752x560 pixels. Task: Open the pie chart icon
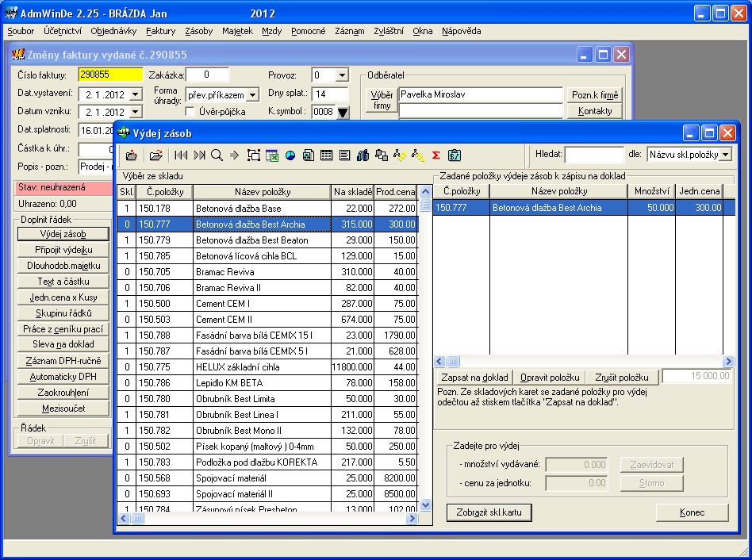(290, 155)
